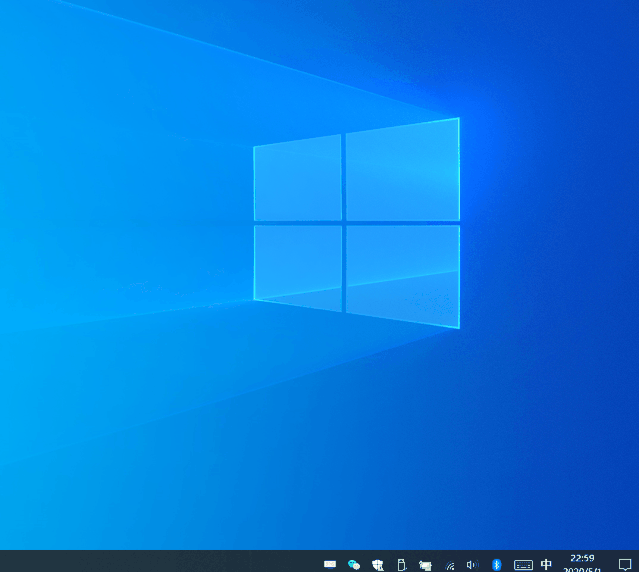This screenshot has width=639, height=572.
Task: Click the safely remove USB device icon
Action: click(401, 565)
